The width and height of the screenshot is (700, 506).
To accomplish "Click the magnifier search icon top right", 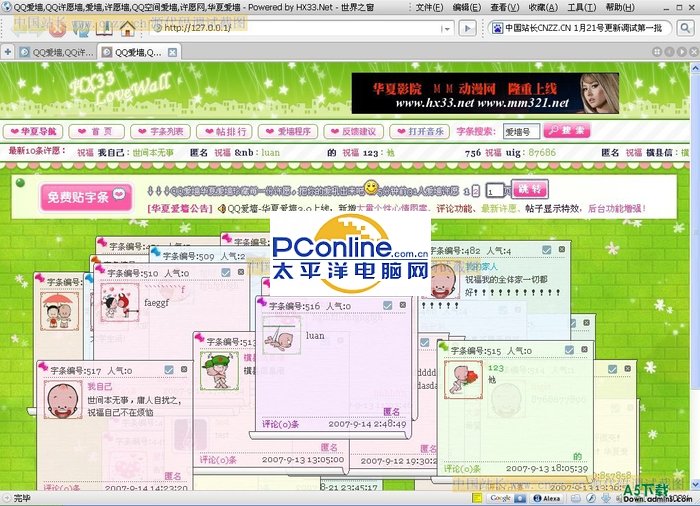I will click(685, 28).
